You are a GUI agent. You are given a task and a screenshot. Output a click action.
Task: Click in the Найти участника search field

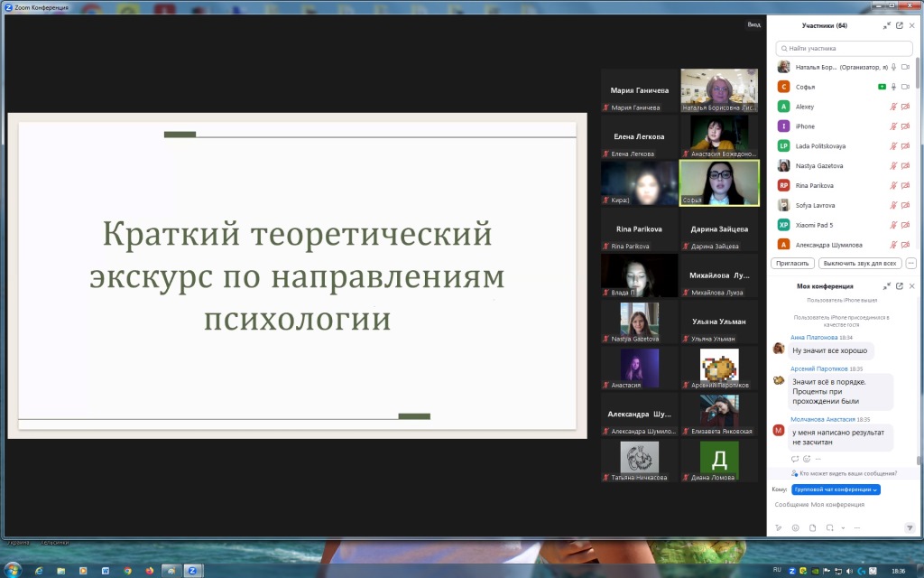pos(844,49)
